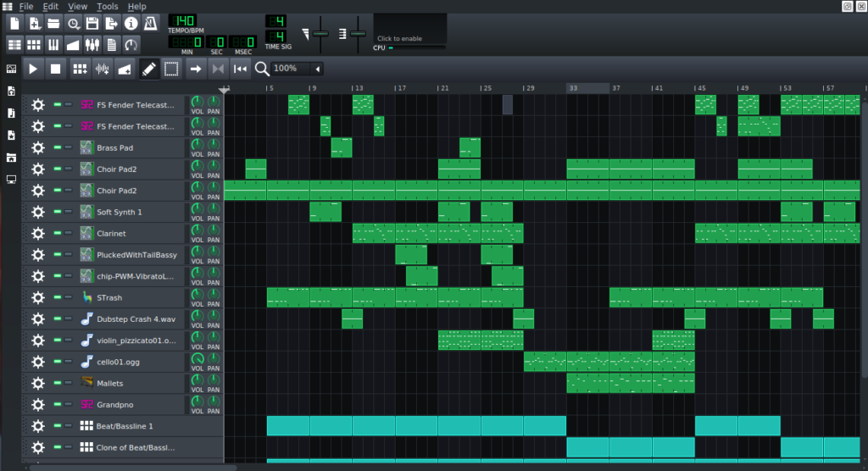Open the Piano Roll icon

(x=53, y=45)
